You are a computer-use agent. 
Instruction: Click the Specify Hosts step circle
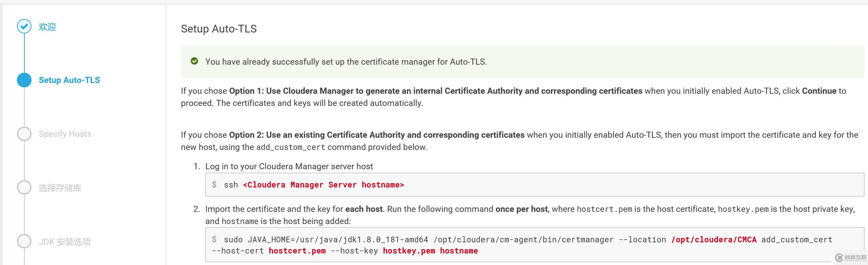click(24, 134)
